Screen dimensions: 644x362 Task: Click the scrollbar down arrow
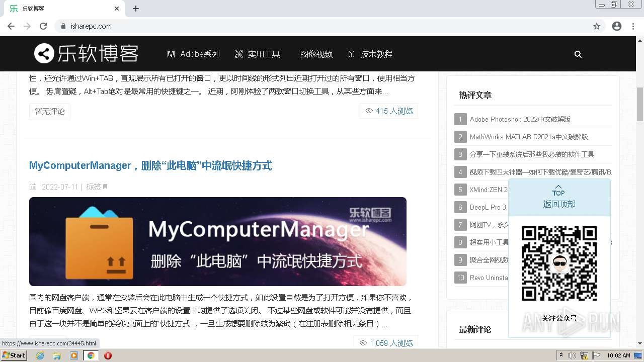(640, 343)
